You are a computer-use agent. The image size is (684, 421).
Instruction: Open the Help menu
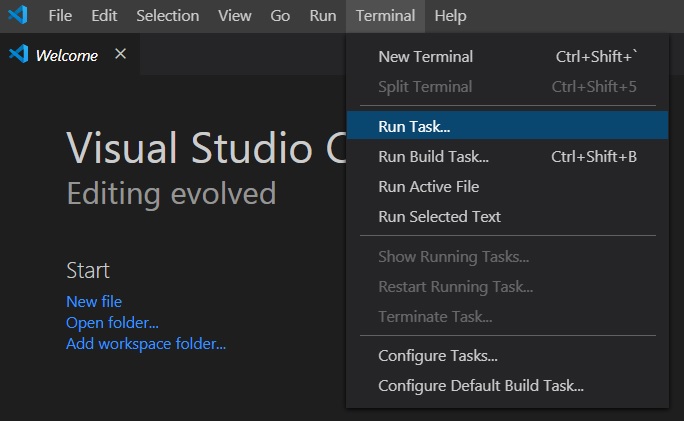tap(450, 16)
